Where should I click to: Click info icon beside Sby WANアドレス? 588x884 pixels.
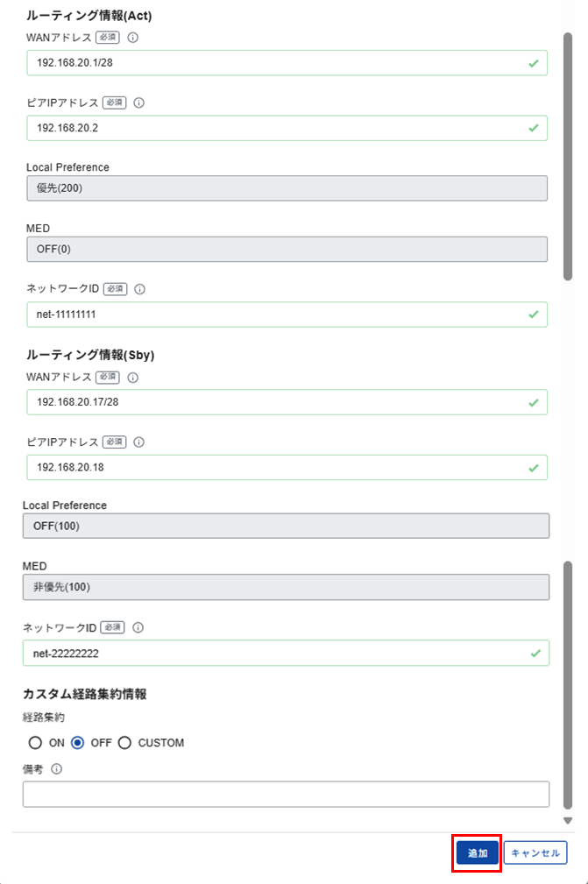133,378
